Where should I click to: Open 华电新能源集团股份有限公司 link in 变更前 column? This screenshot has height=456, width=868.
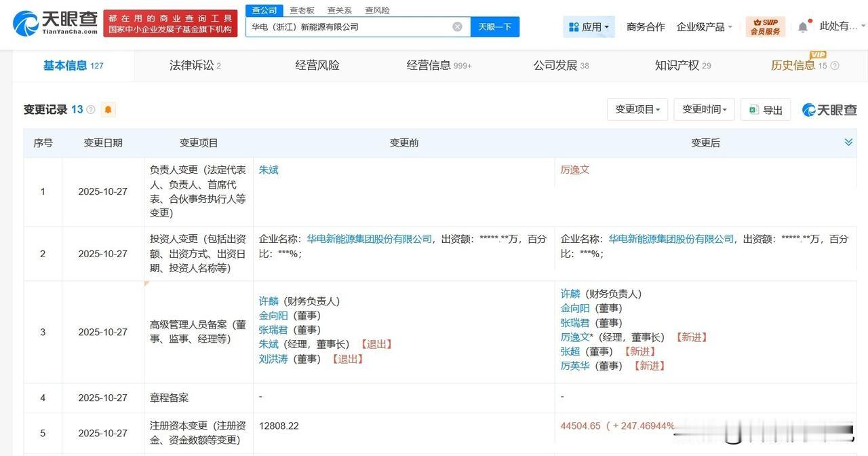pyautogui.click(x=370, y=239)
